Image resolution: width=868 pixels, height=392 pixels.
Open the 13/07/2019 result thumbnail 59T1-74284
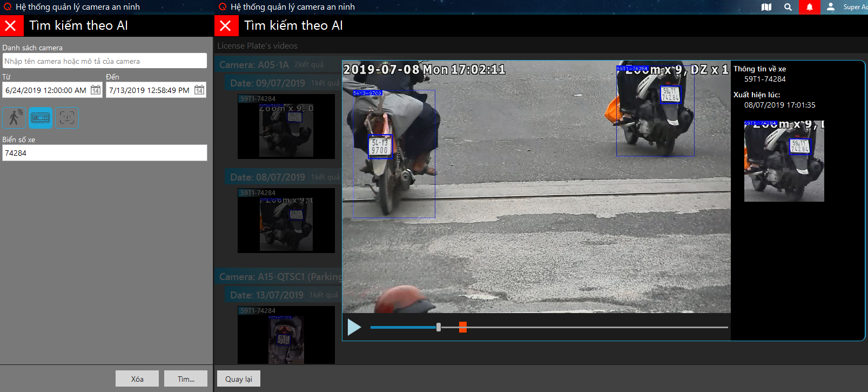point(286,335)
